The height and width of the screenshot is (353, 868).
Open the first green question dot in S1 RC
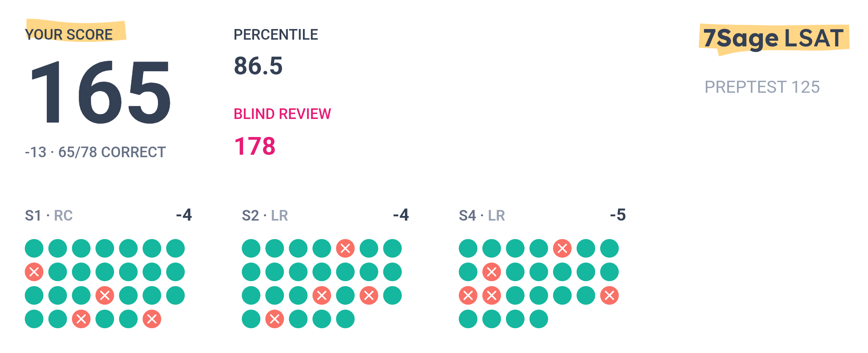[34, 248]
